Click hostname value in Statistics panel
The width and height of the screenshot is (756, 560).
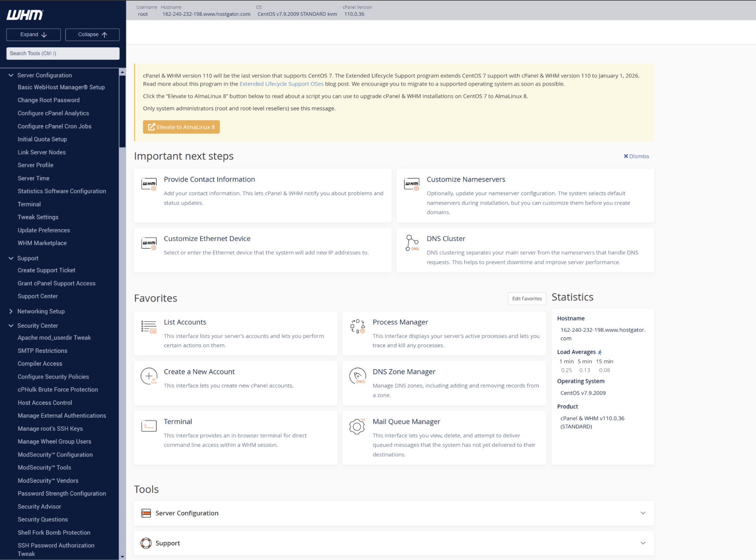click(x=603, y=334)
